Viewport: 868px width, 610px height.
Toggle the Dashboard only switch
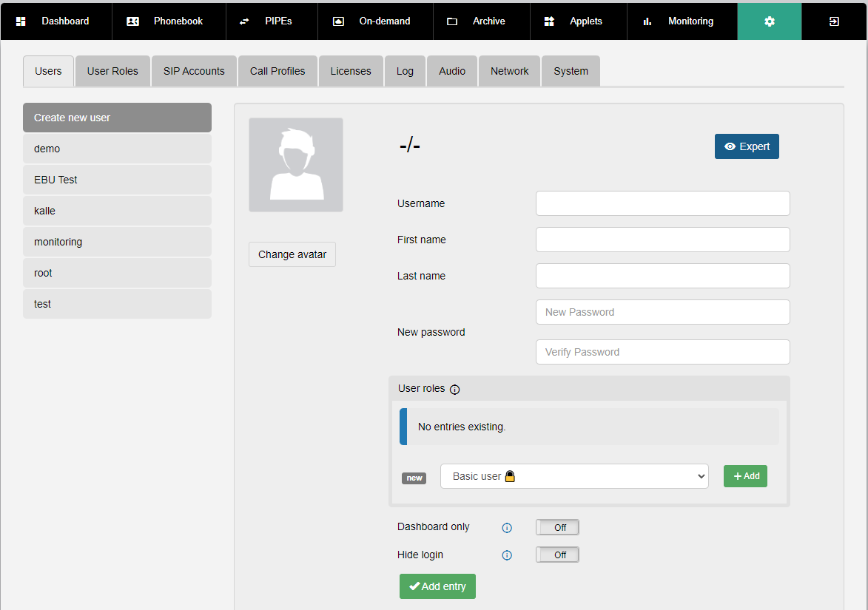point(557,527)
